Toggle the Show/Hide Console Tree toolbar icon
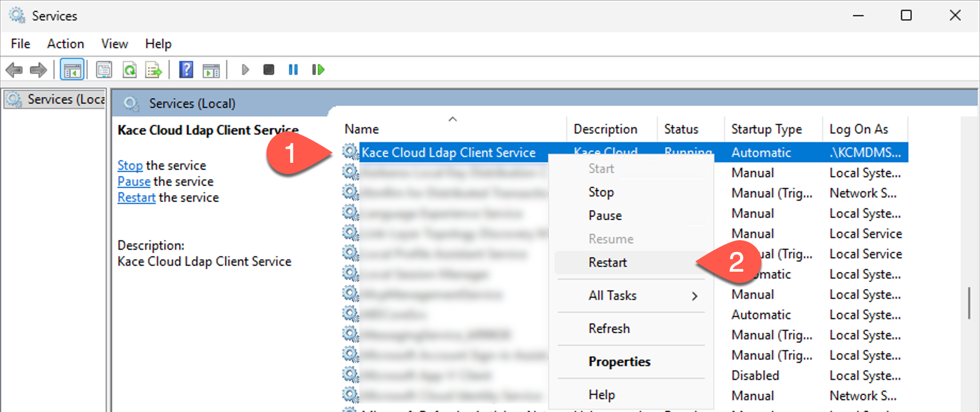This screenshot has width=980, height=412. coord(72,70)
